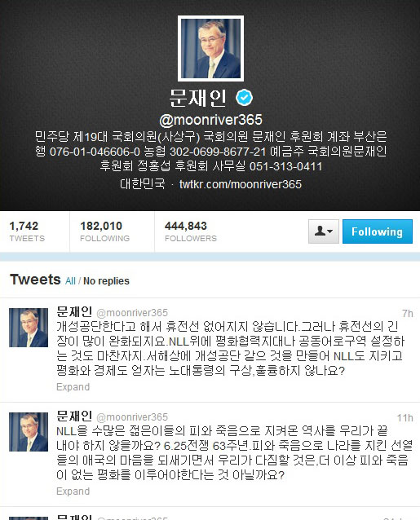
Task: Switch to the All tweets tab
Action: tap(70, 281)
